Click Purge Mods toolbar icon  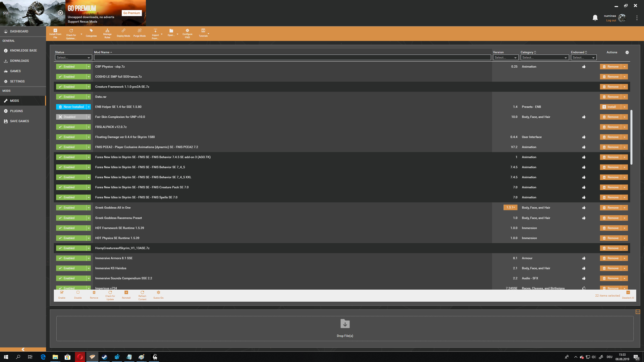point(140,33)
